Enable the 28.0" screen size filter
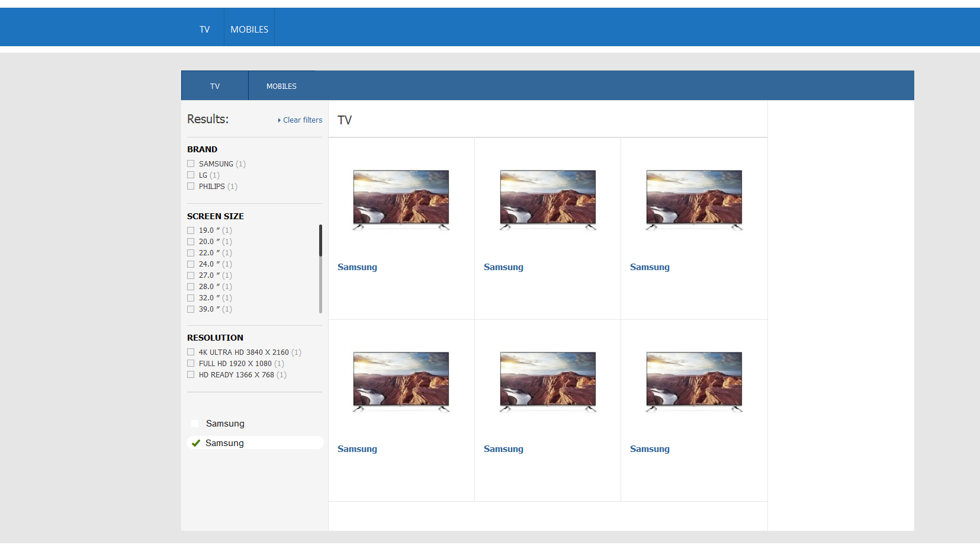 coord(191,287)
